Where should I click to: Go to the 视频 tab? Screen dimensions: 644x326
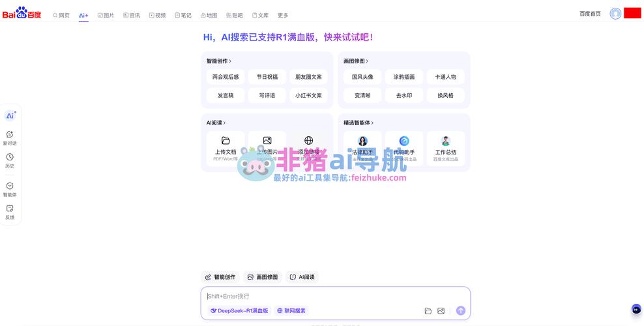[x=157, y=15]
